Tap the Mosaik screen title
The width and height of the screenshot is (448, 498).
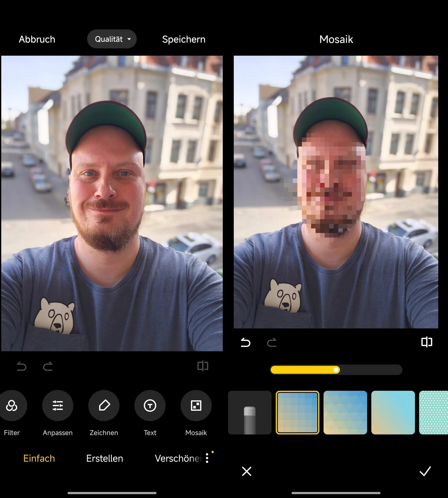(x=336, y=39)
